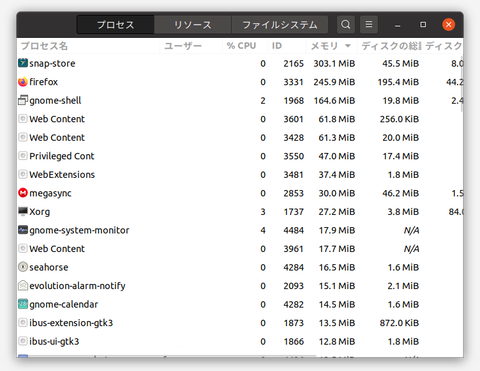Click the gnome-system-monitor process icon
The image size is (480, 371).
(23, 230)
